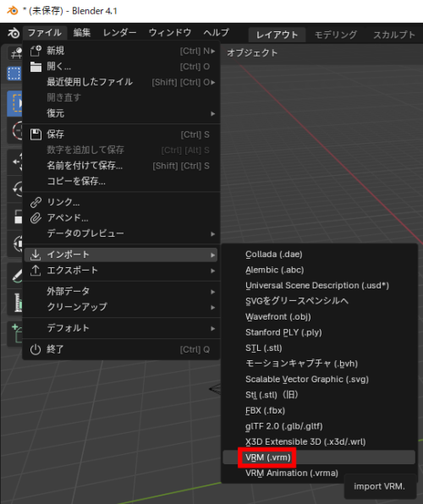The image size is (423, 504).
Task: Import STL (.stl) file
Action: pos(319,348)
